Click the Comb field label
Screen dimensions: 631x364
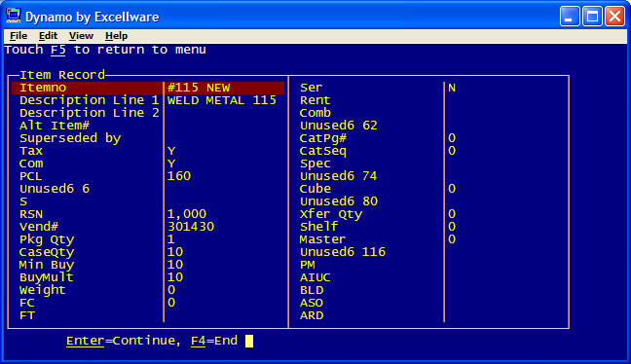point(315,113)
